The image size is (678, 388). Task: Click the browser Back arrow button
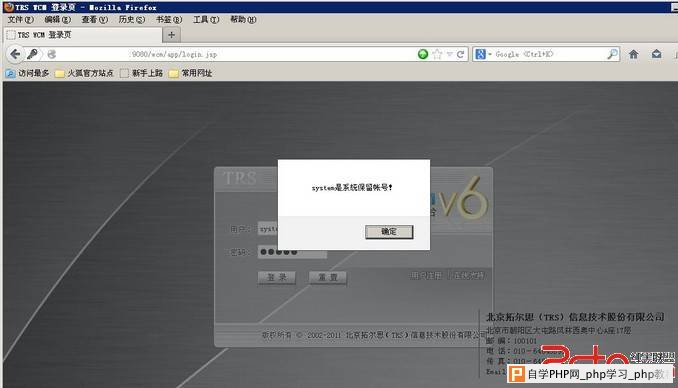15,54
